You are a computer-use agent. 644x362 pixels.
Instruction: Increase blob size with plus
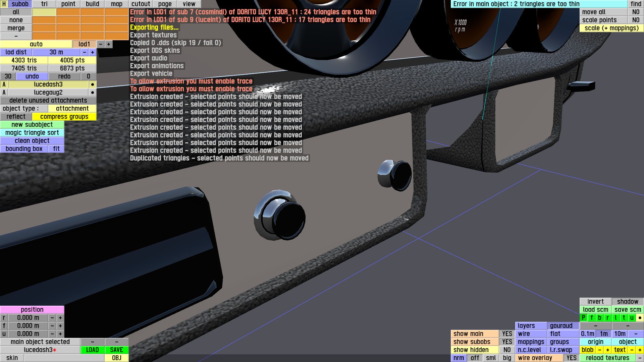tap(608, 350)
